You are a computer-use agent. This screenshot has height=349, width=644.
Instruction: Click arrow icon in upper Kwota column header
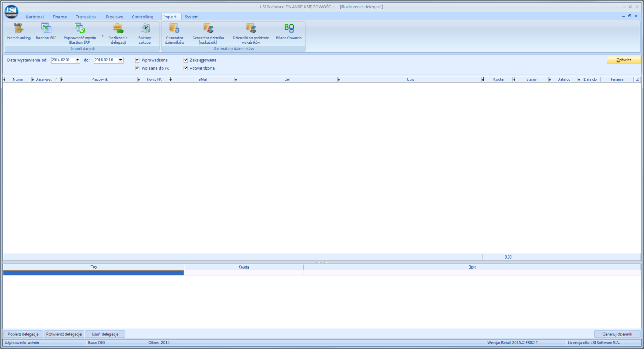pyautogui.click(x=484, y=79)
